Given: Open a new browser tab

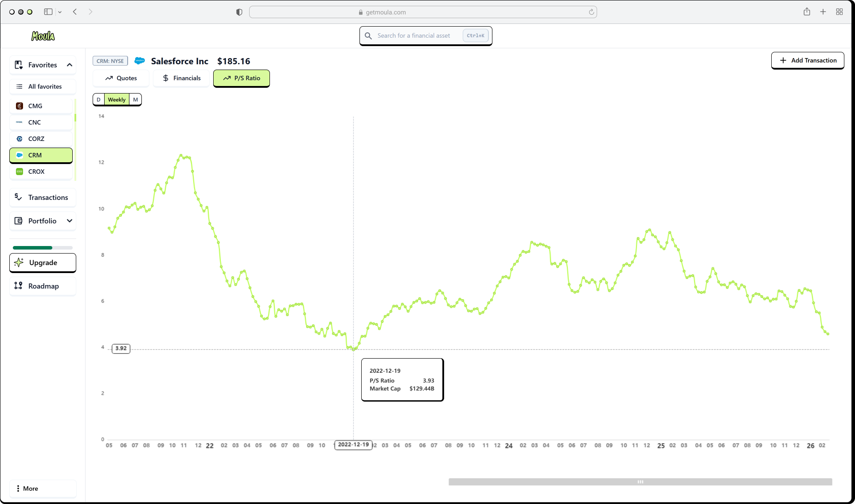Looking at the screenshot, I should (823, 12).
